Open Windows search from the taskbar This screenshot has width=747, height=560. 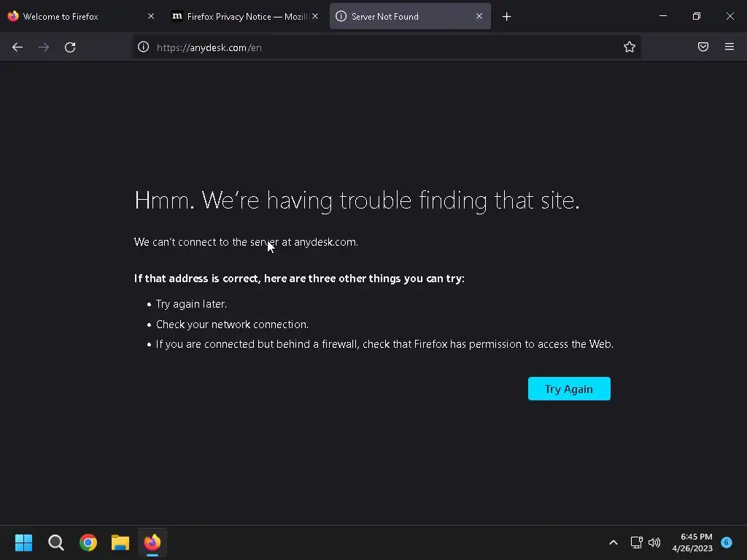tap(55, 542)
